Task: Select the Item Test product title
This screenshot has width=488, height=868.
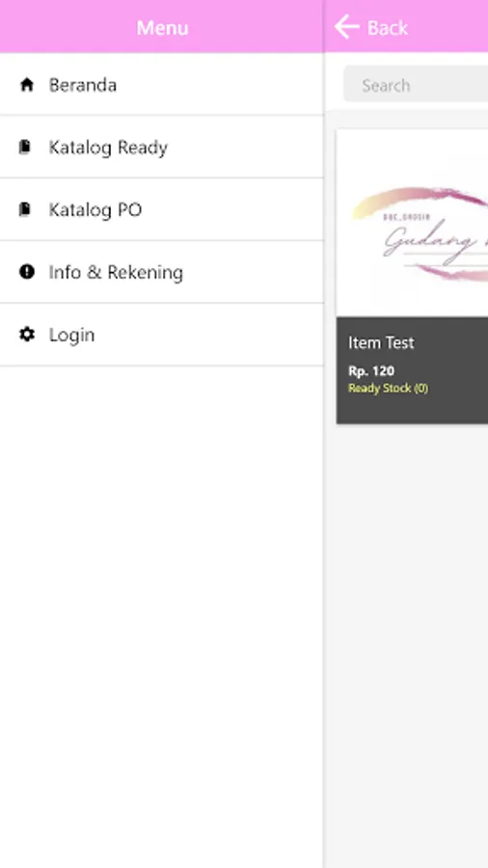Action: click(381, 342)
